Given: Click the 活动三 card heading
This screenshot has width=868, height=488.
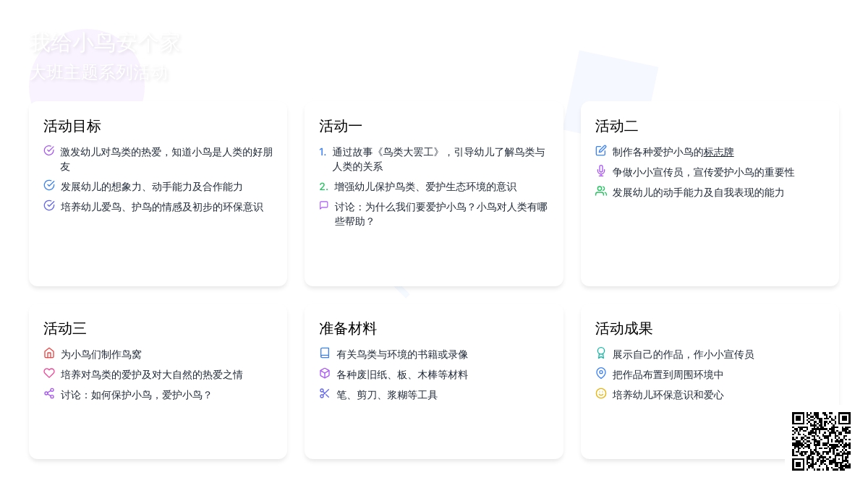Looking at the screenshot, I should pyautogui.click(x=65, y=328).
